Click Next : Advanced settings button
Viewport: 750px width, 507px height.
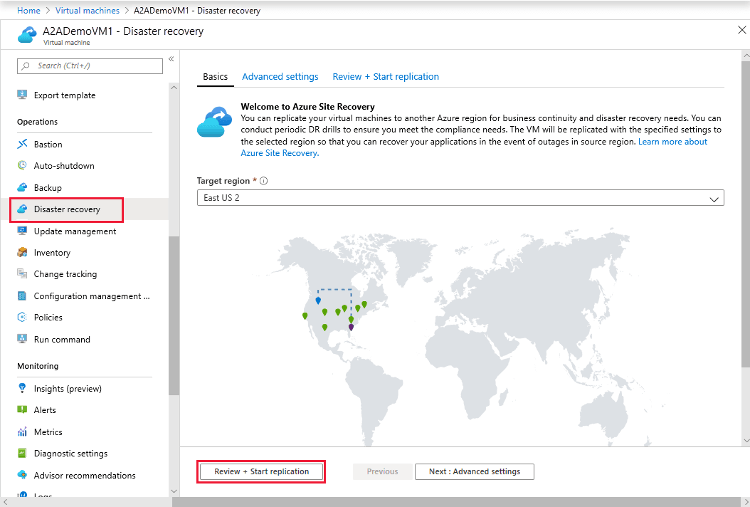click(x=474, y=471)
